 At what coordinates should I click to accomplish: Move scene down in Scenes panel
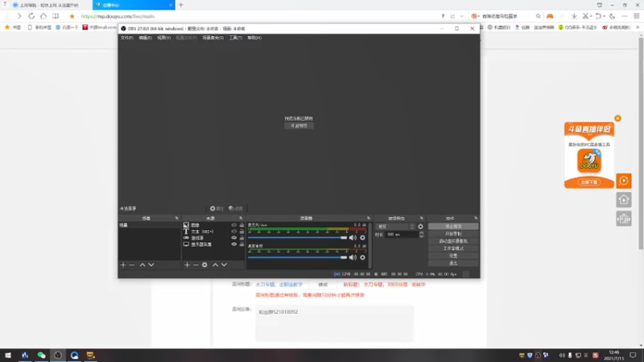point(151,265)
